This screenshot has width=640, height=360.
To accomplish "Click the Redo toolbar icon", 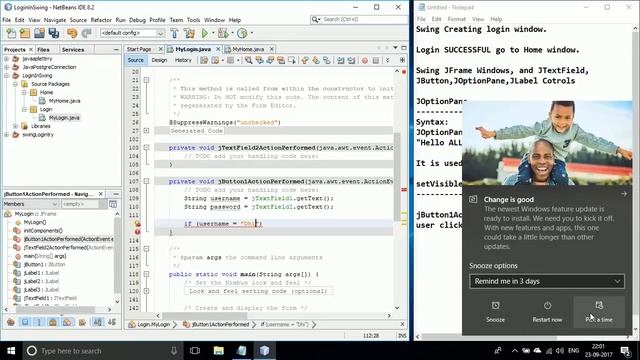I will (87, 33).
